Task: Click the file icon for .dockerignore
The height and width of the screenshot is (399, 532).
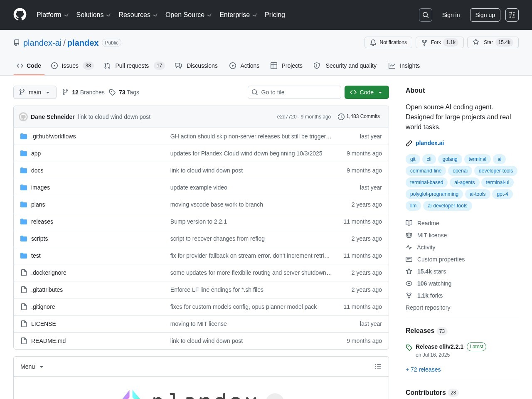Action: (24, 273)
